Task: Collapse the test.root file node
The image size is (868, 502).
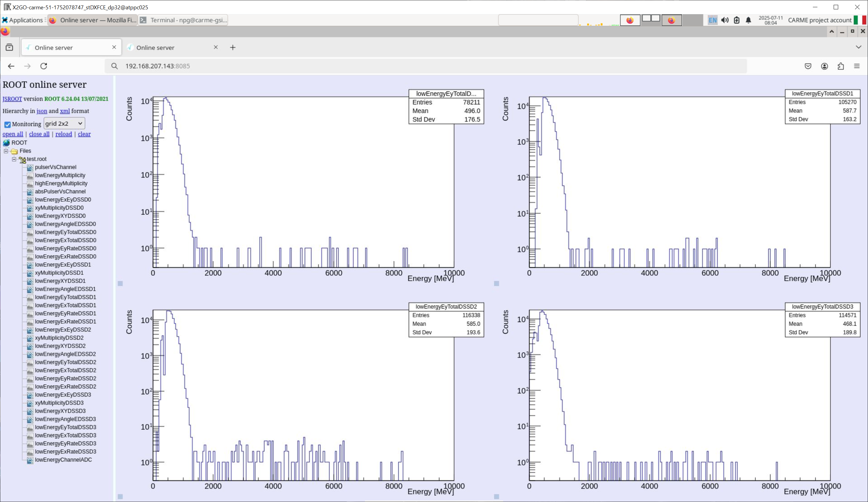Action: 14,159
